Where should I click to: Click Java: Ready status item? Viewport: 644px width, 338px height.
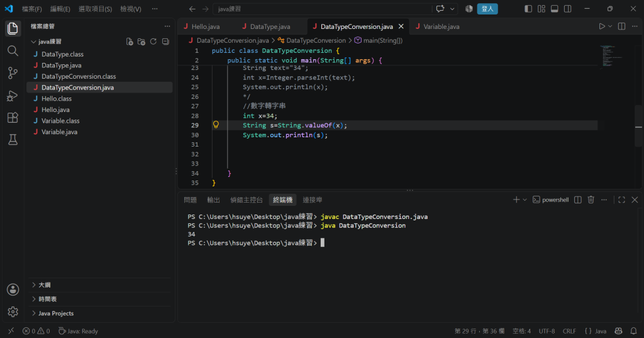(78, 331)
